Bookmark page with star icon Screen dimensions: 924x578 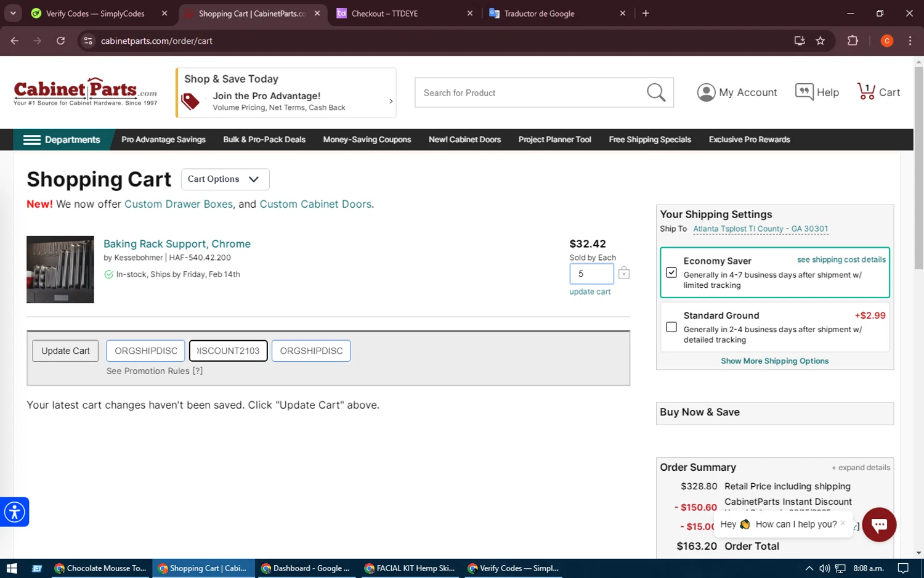[821, 41]
